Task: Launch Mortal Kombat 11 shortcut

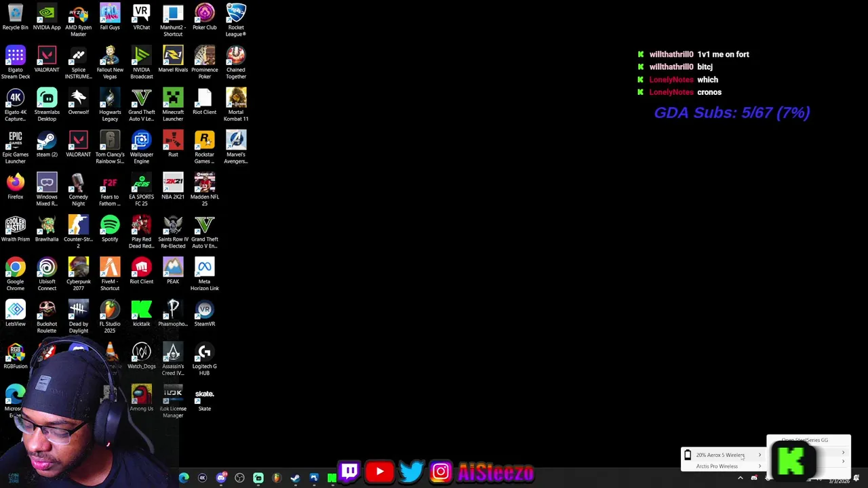Action: click(x=236, y=105)
